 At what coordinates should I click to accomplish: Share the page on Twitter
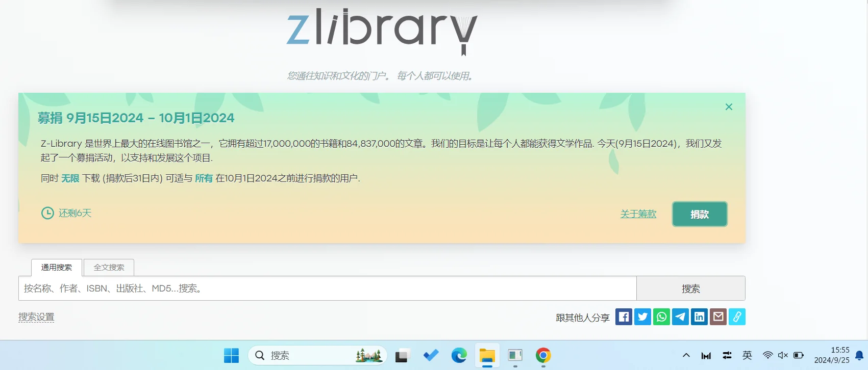click(642, 317)
